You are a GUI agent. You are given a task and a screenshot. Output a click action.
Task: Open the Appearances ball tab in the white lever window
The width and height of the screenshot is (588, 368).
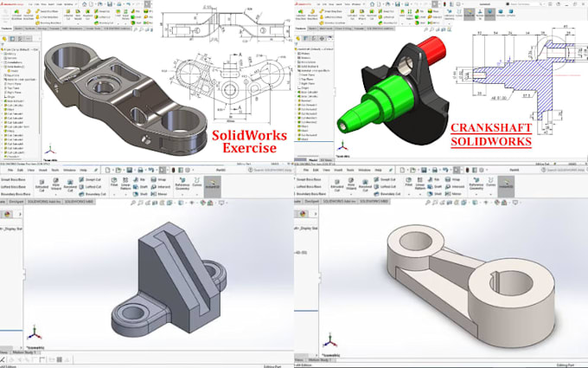(x=303, y=214)
